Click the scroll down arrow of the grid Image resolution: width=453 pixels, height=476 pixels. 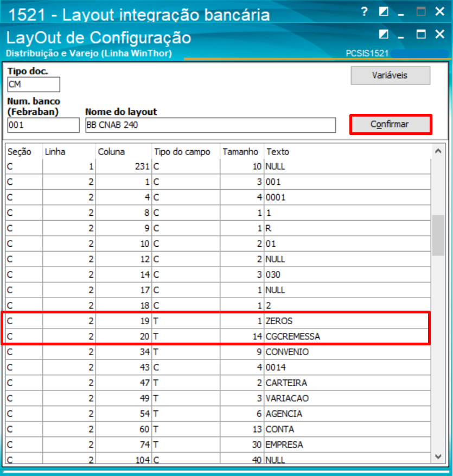pyautogui.click(x=438, y=456)
